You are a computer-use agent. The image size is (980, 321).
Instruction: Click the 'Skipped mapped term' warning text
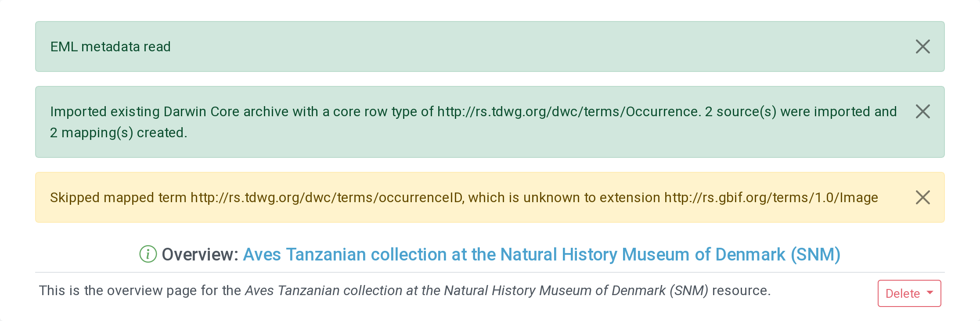point(118,197)
